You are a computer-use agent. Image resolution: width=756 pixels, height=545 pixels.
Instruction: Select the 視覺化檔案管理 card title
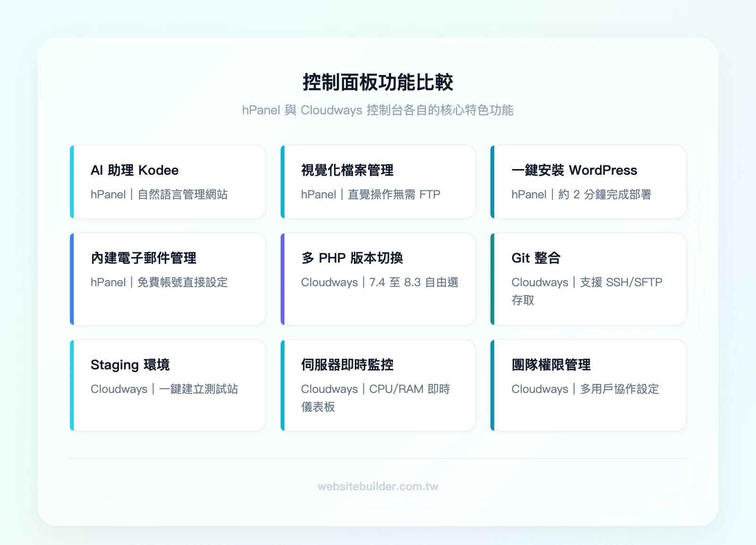click(x=347, y=170)
